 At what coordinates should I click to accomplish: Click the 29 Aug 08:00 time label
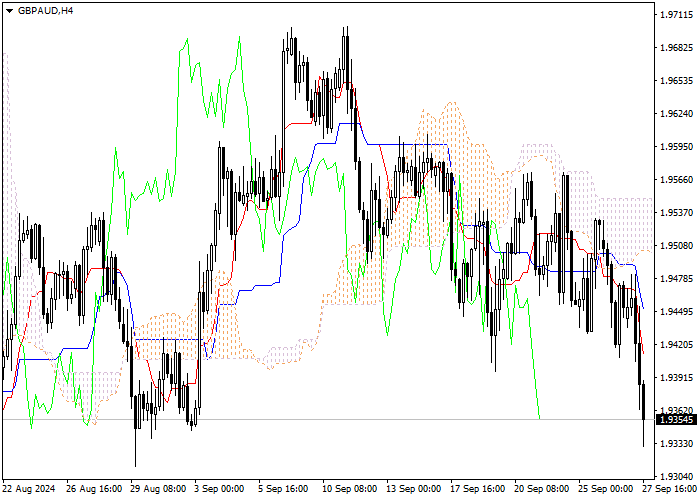[158, 489]
